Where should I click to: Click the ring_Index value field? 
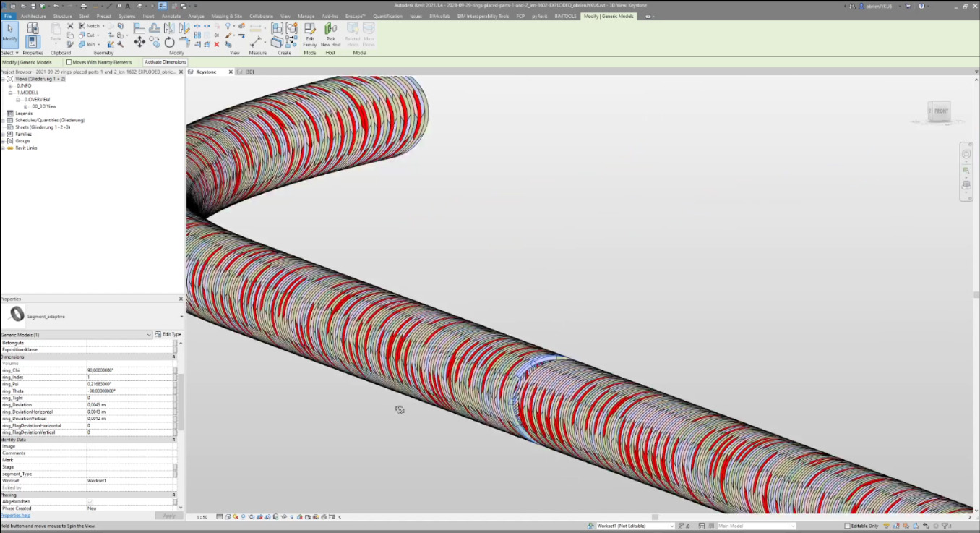coord(129,377)
